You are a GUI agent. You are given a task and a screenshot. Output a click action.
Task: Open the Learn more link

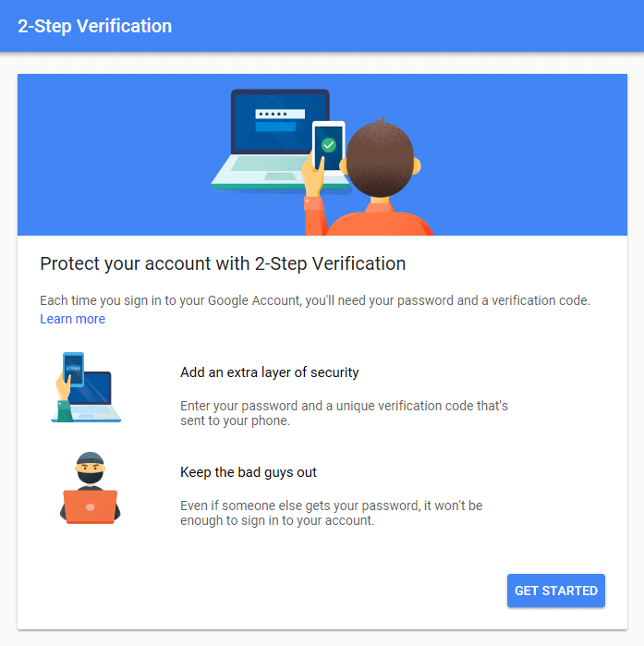tap(72, 319)
